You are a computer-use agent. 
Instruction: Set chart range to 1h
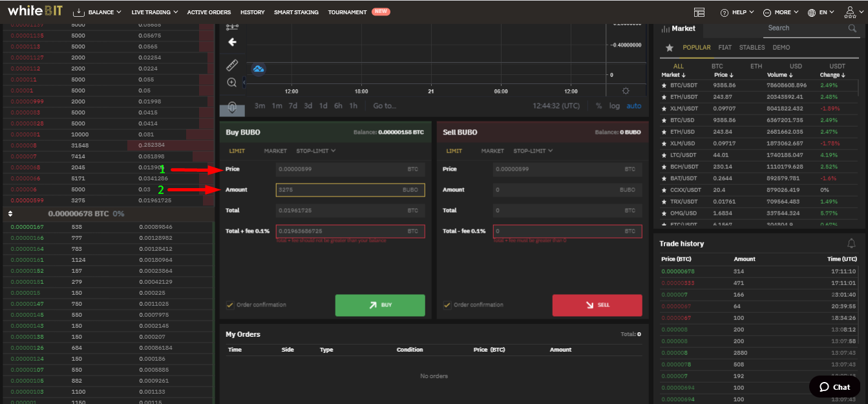pyautogui.click(x=353, y=106)
